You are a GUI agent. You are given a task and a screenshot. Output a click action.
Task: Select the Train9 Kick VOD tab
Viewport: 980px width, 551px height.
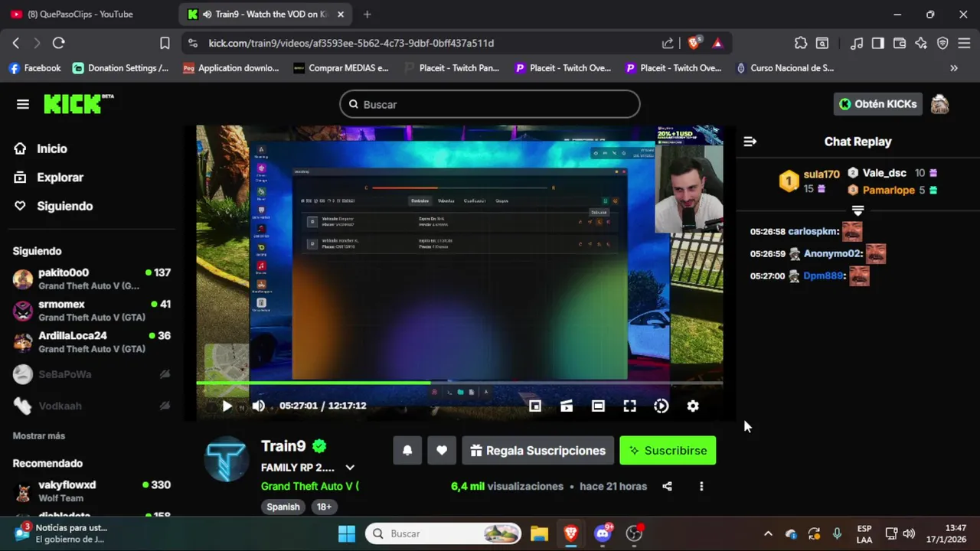265,14
